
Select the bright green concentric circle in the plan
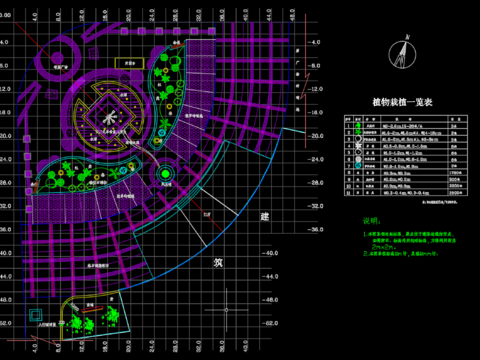tap(165, 174)
